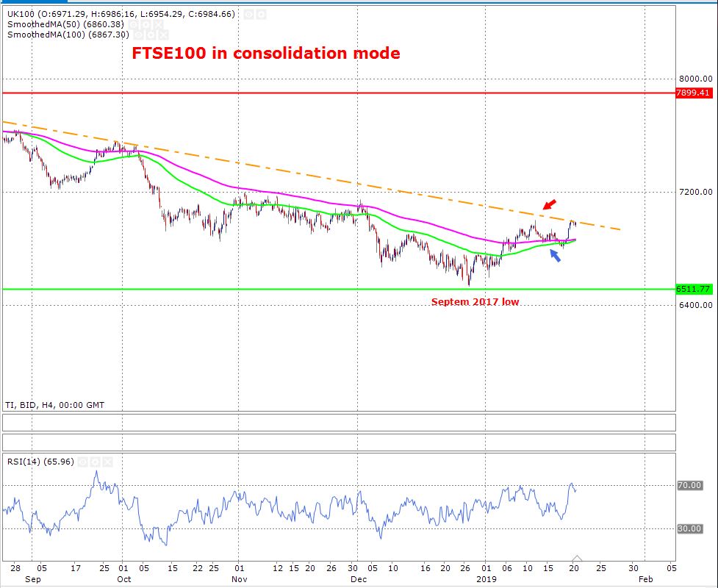Open settings gear for SmoothedMA(50)
Viewport: 718px width, 588px height.
pos(146,25)
